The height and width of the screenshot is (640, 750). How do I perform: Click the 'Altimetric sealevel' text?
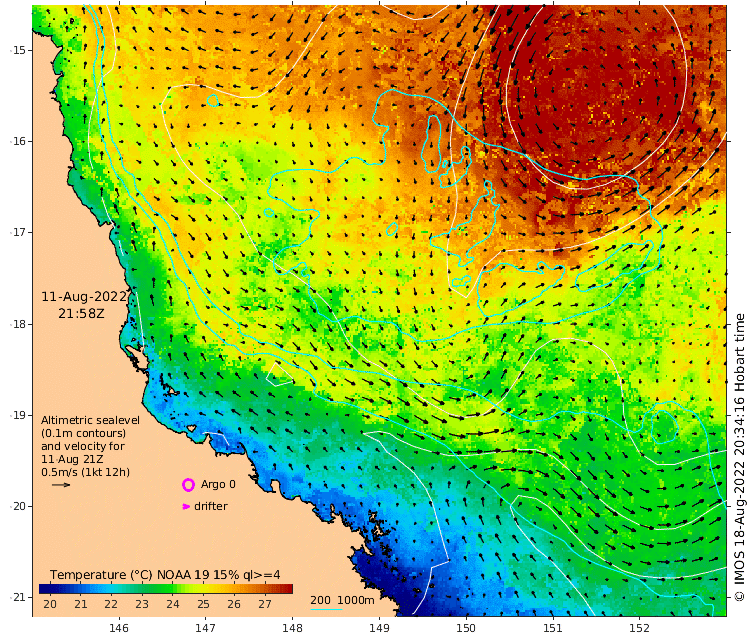90,420
